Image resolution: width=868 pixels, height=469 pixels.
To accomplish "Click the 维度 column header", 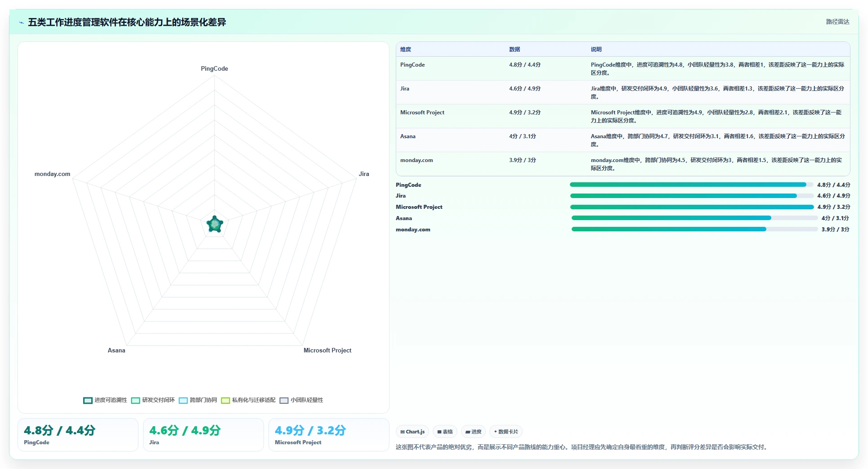I will coord(406,50).
